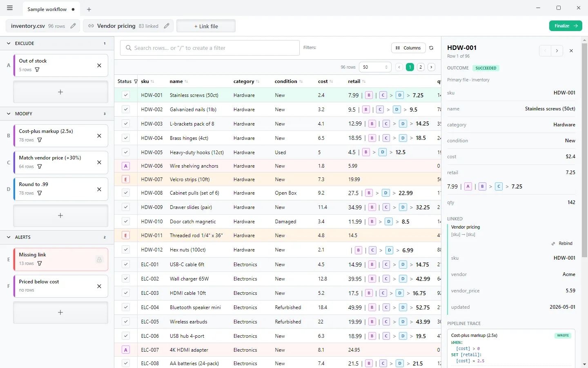Click the Missing link lock icon
The width and height of the screenshot is (588, 368).
point(99,260)
